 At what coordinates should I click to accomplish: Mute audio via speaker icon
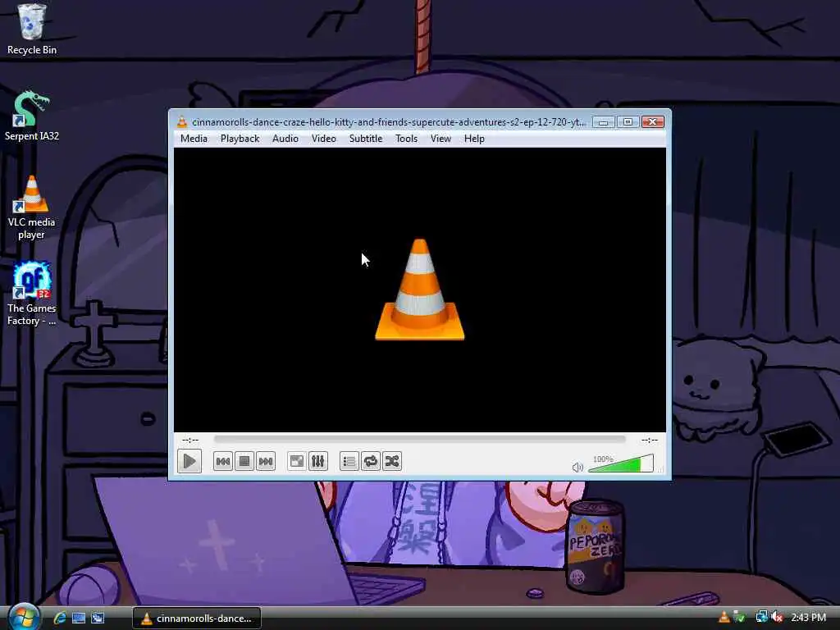tap(577, 467)
